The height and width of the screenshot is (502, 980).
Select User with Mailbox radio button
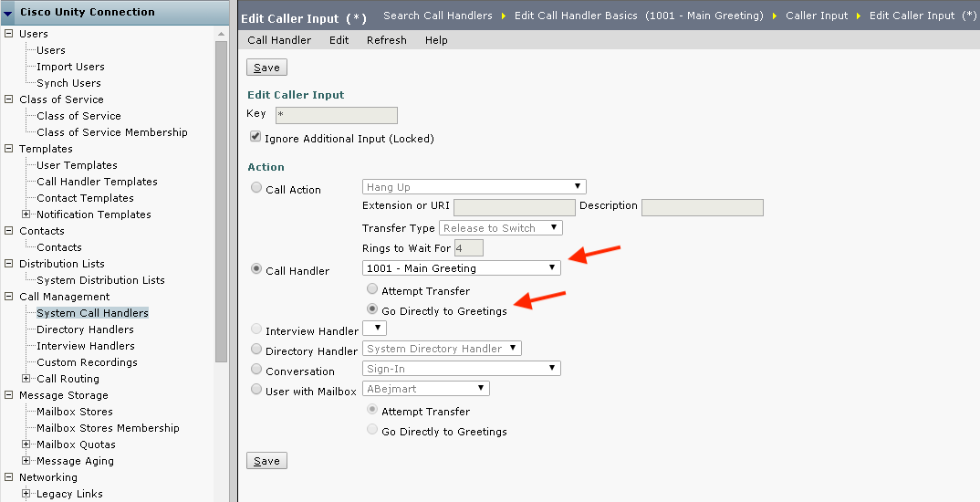pyautogui.click(x=256, y=389)
